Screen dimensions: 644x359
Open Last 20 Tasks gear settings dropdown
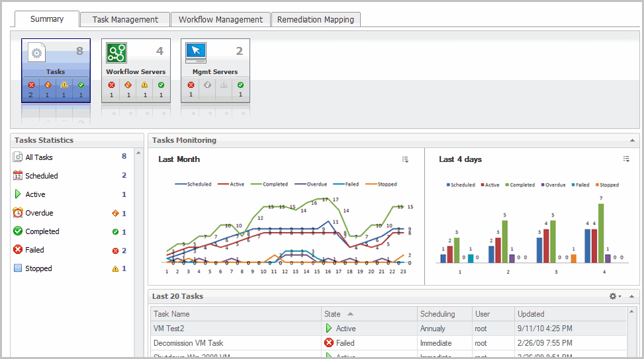[x=615, y=296]
